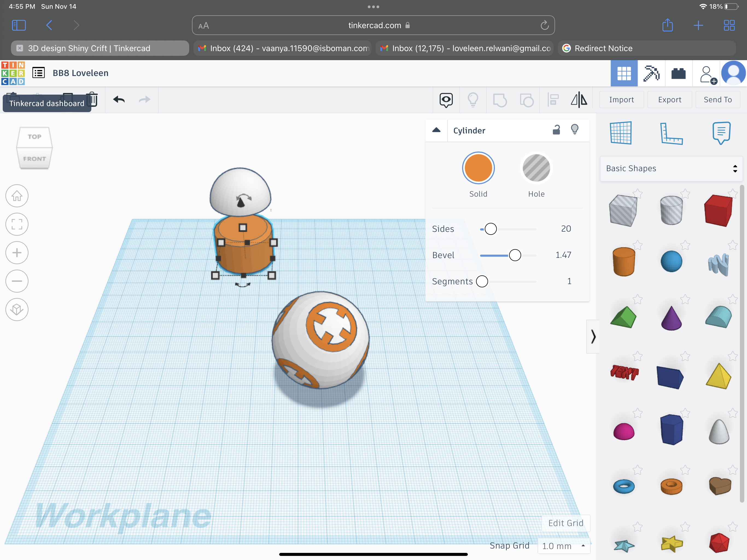Collapse the shapes side panel arrow
This screenshot has width=747, height=560.
coord(593,336)
